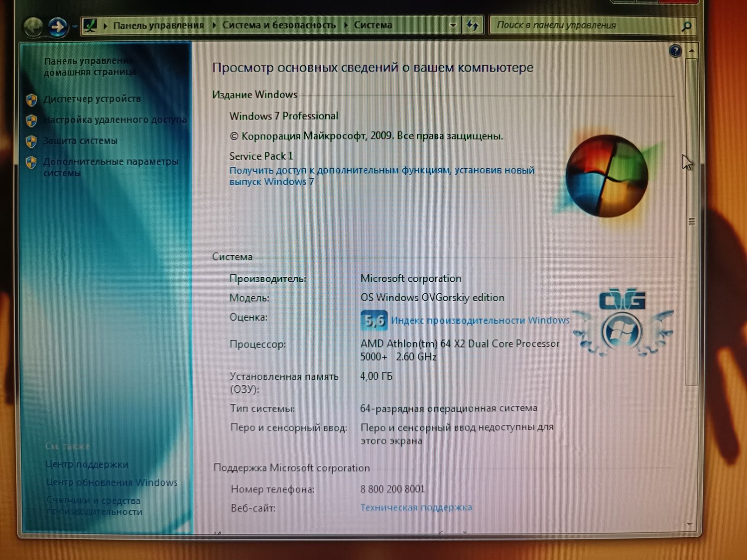Image resolution: width=747 pixels, height=560 pixels.
Task: Click the Просмотр основных сведений heading
Action: click(373, 67)
